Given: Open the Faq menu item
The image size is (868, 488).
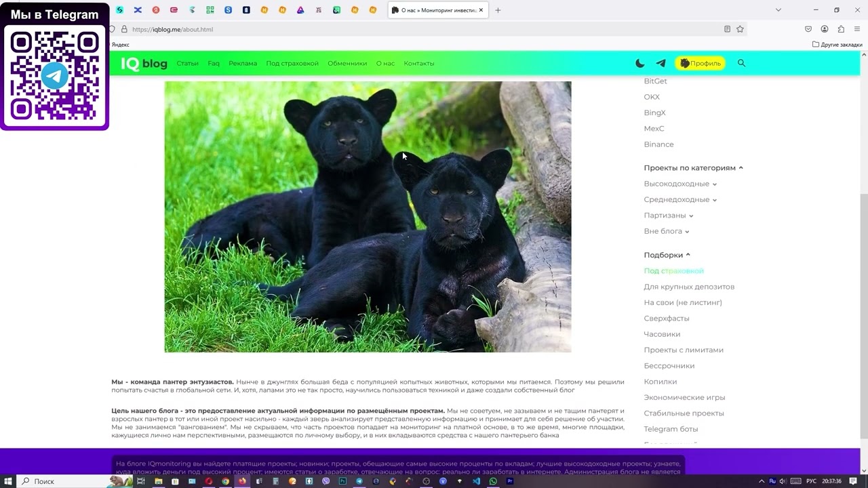Looking at the screenshot, I should pos(214,63).
